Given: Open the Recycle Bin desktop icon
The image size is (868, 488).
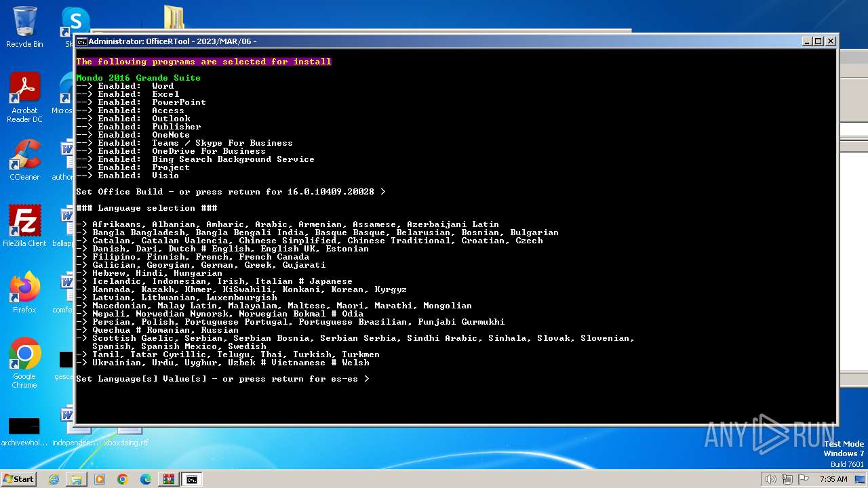Looking at the screenshot, I should click(24, 27).
